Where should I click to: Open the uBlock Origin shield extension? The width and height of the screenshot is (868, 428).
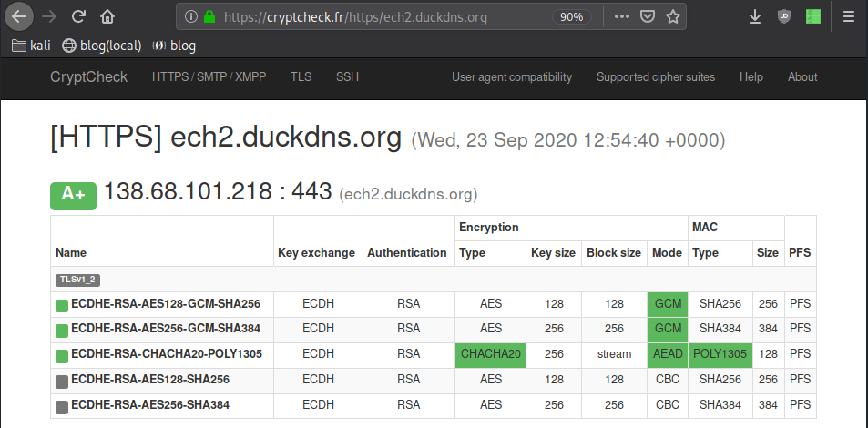[784, 16]
